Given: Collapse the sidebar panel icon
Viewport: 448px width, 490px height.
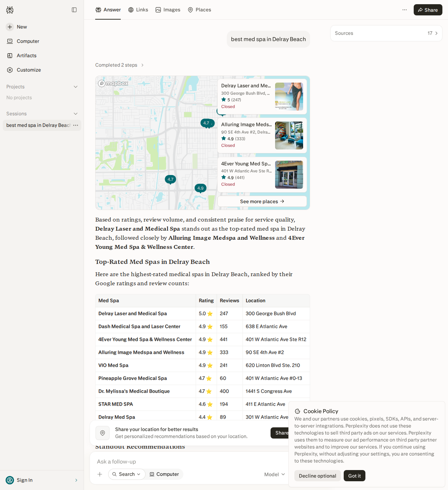Looking at the screenshot, I should click(74, 10).
